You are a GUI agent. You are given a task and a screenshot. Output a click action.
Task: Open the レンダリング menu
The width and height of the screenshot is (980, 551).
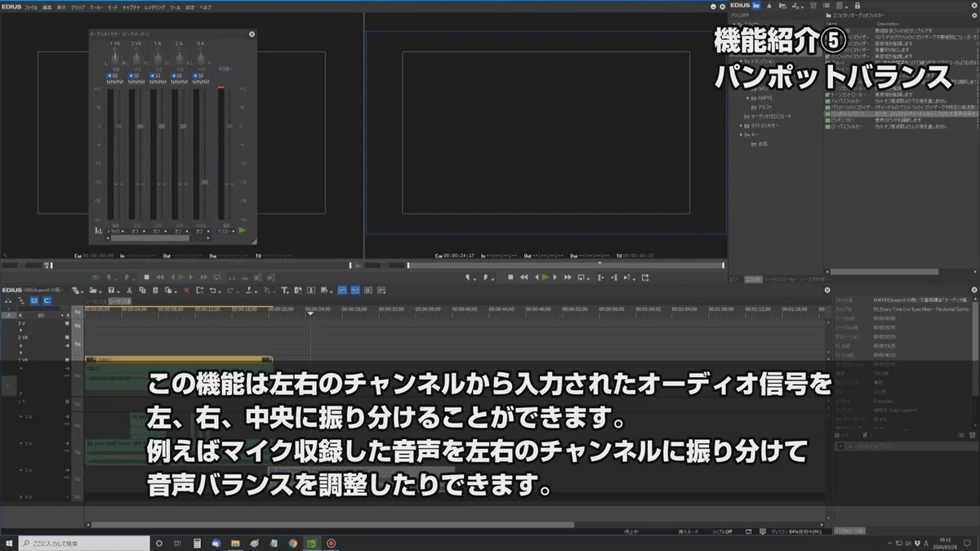point(154,7)
